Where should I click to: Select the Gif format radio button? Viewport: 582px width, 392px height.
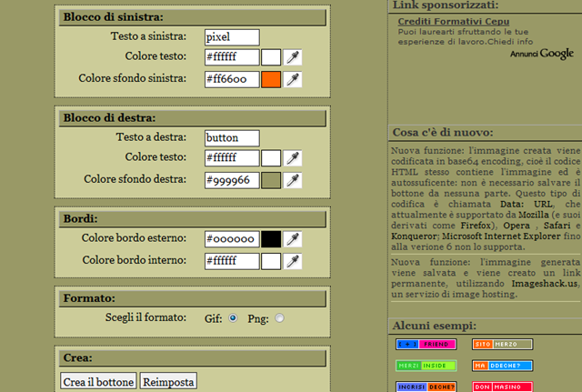pyautogui.click(x=233, y=318)
